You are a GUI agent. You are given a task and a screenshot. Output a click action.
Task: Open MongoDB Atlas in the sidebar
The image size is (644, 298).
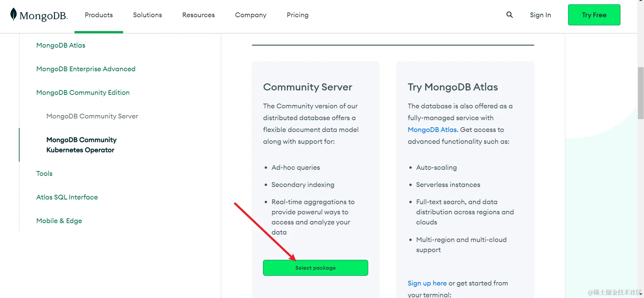(x=61, y=45)
